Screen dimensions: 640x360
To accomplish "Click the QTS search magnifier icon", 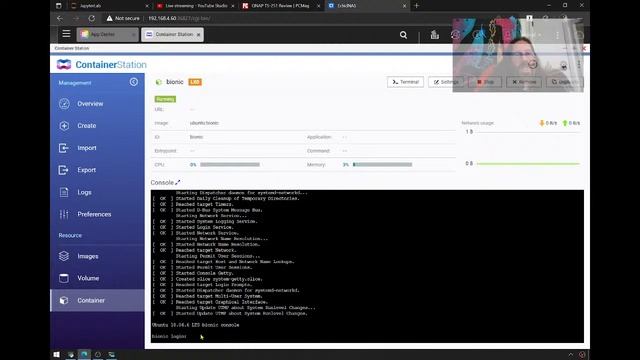I will click(x=403, y=35).
